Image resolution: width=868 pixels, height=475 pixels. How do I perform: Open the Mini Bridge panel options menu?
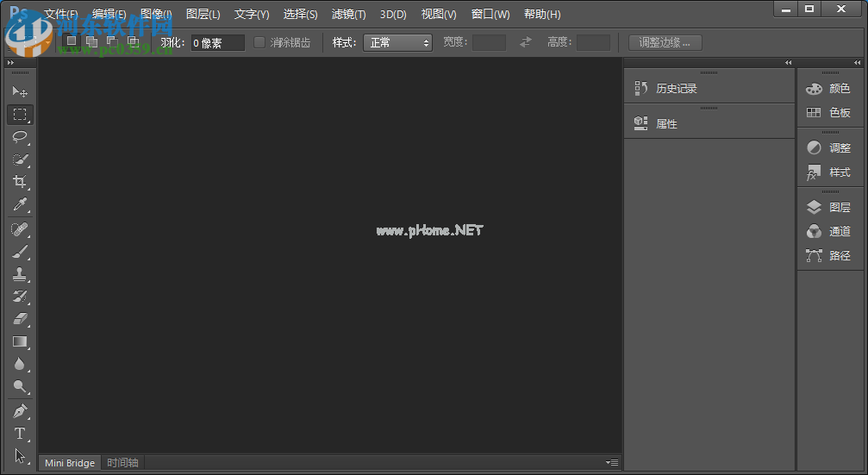pyautogui.click(x=612, y=462)
